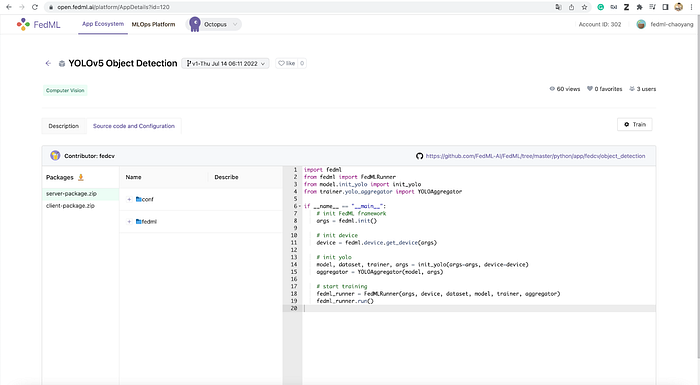This screenshot has height=385, width=700.
Task: Click the 3 users icon
Action: pos(632,89)
